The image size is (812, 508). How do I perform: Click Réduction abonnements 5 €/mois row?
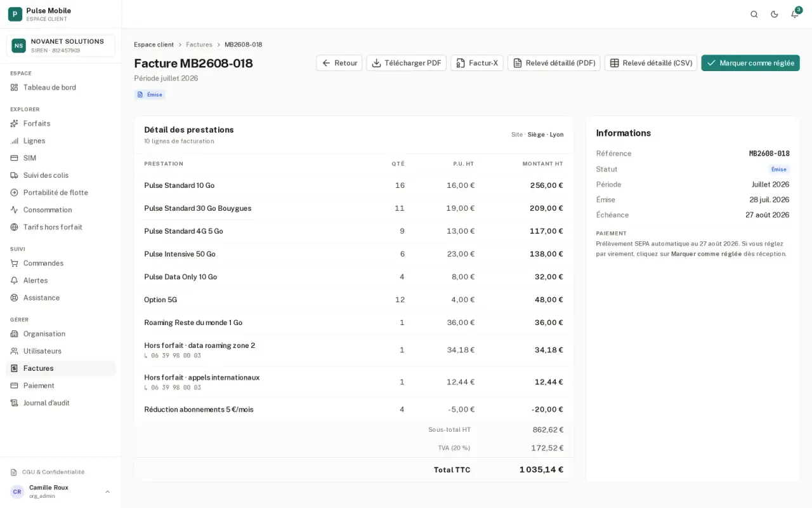click(353, 410)
